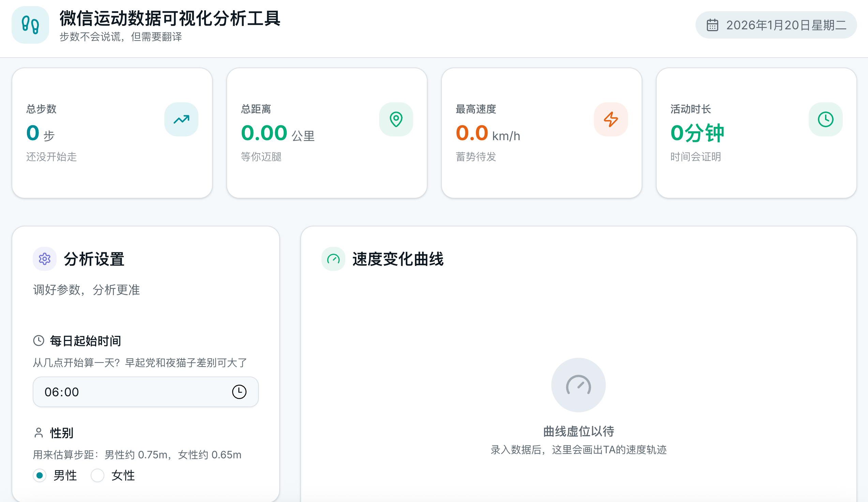This screenshot has width=868, height=502.
Task: Click the footprints app logo icon
Action: coord(30,25)
